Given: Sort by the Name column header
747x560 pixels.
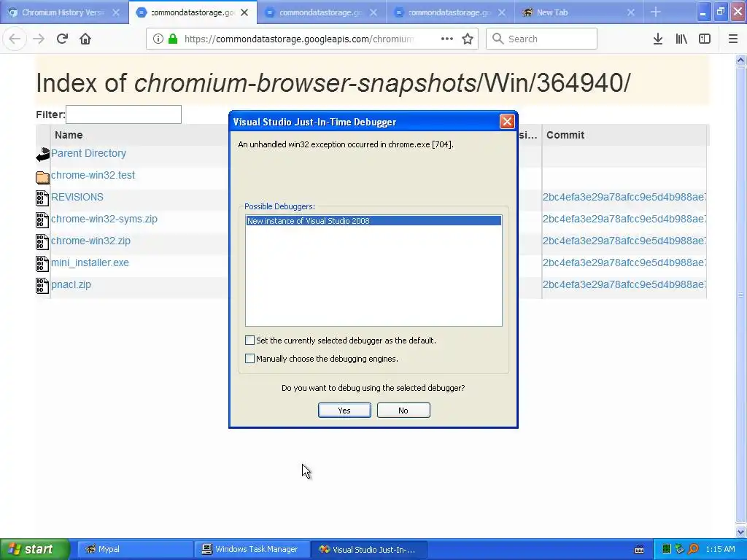Looking at the screenshot, I should pyautogui.click(x=69, y=135).
